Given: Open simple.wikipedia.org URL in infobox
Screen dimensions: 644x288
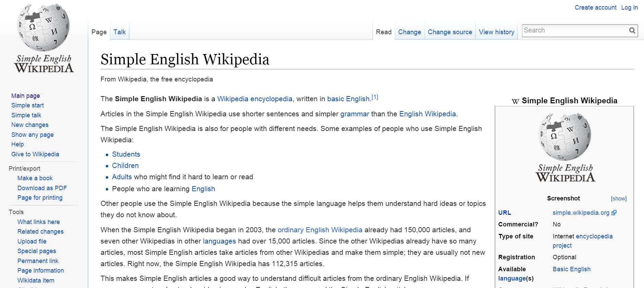Looking at the screenshot, I should click(581, 213).
